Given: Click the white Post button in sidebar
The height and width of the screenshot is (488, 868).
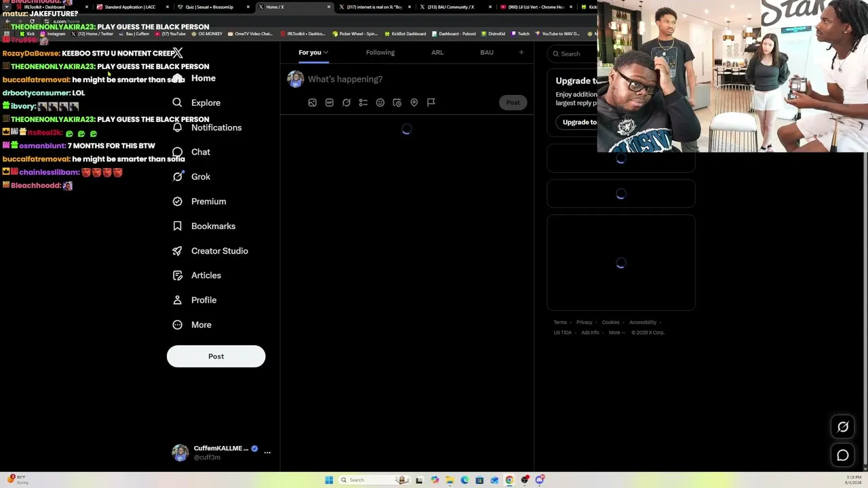Looking at the screenshot, I should click(216, 357).
